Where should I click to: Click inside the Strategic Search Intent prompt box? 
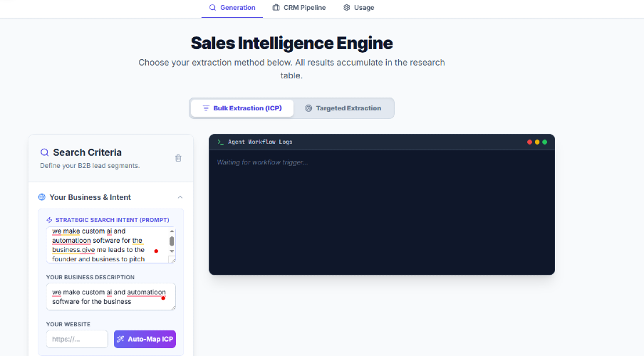click(x=107, y=245)
